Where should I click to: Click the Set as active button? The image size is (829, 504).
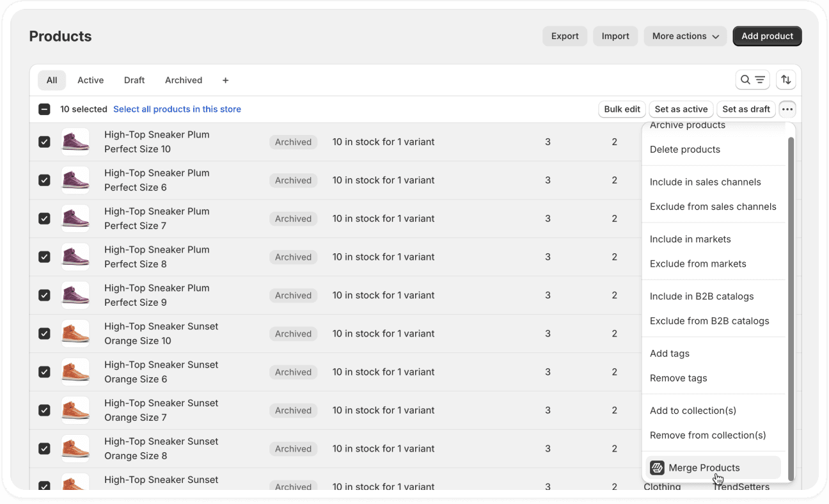point(681,109)
